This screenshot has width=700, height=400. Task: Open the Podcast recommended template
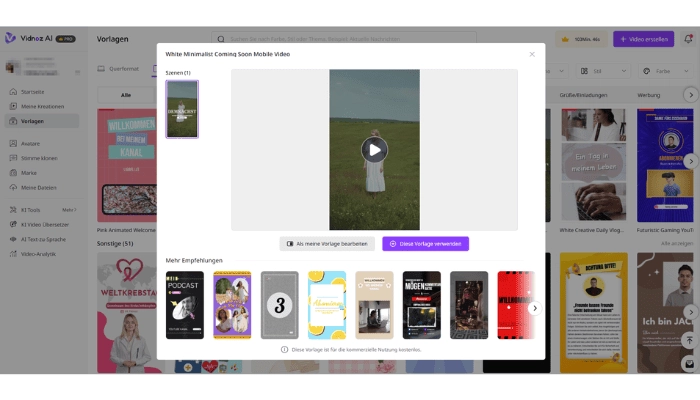[185, 305]
